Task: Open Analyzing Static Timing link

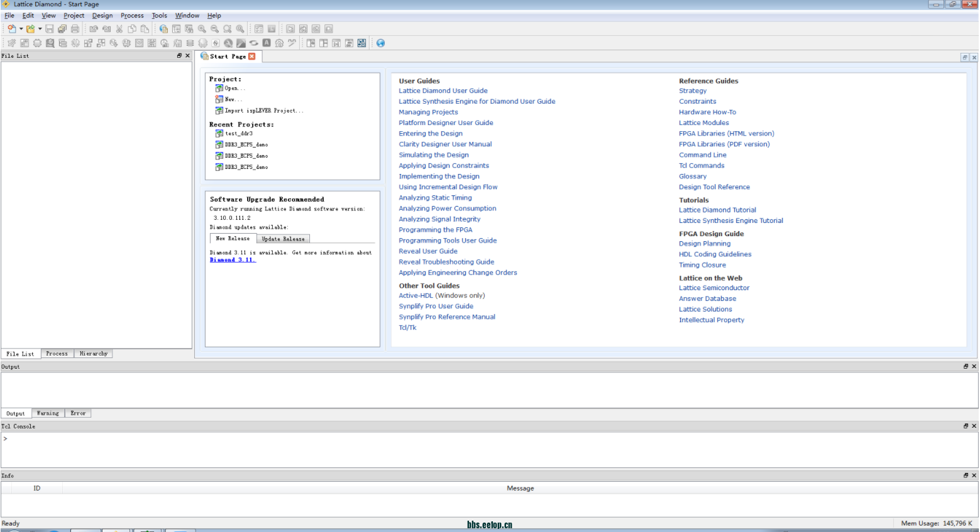Action: click(435, 198)
